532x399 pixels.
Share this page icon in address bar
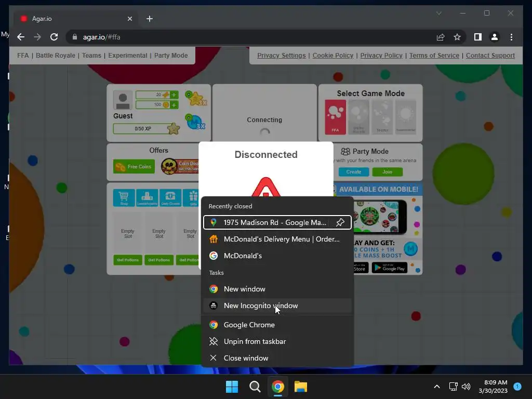pos(441,37)
